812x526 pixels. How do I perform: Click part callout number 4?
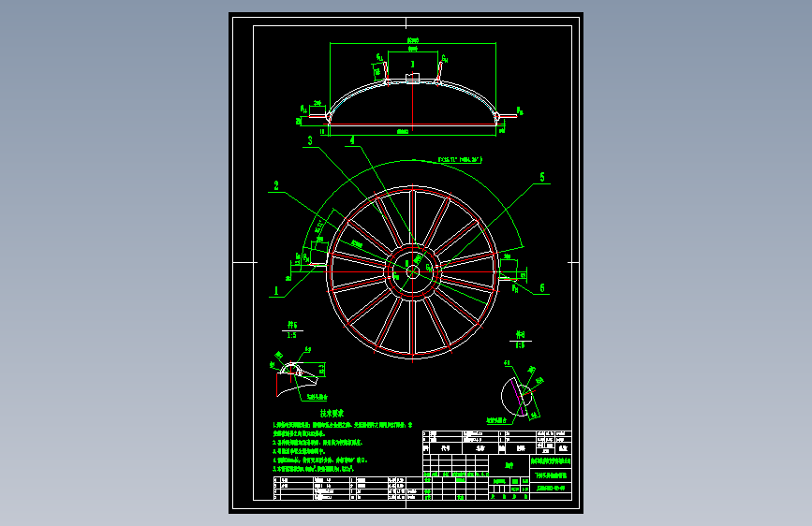pyautogui.click(x=352, y=140)
